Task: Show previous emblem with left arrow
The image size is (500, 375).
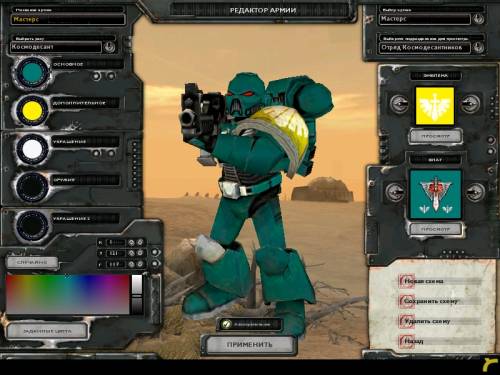Action: [399, 104]
